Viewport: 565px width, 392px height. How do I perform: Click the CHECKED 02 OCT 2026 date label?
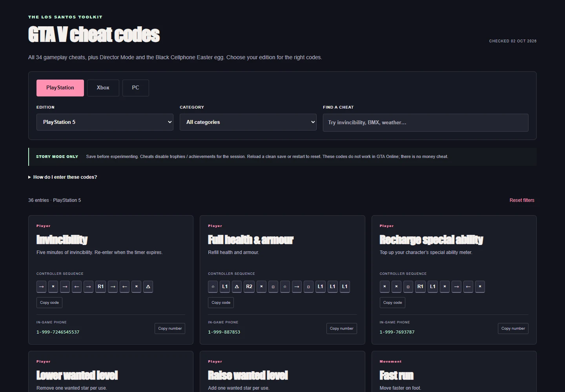512,41
